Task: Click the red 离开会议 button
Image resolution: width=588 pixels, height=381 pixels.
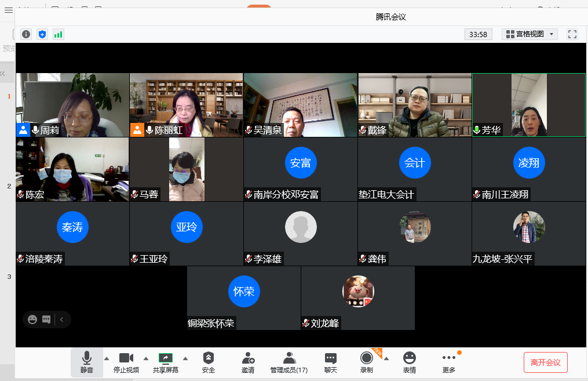Action: pyautogui.click(x=545, y=362)
